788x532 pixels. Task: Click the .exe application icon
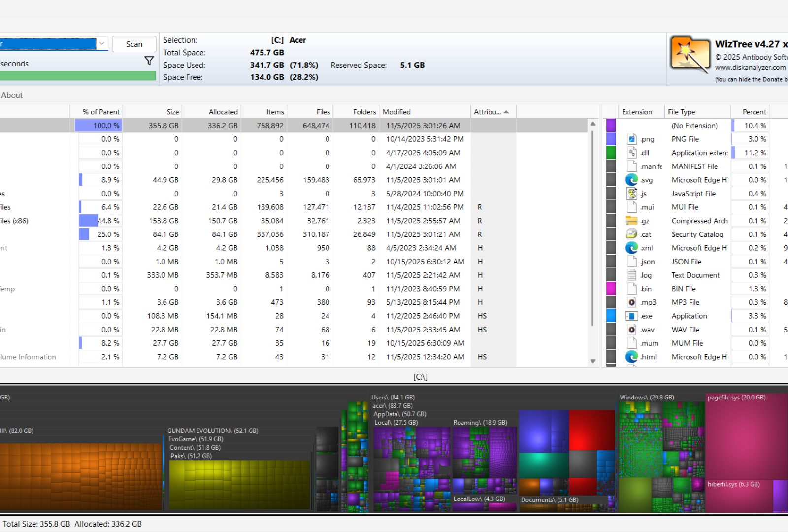(x=632, y=316)
